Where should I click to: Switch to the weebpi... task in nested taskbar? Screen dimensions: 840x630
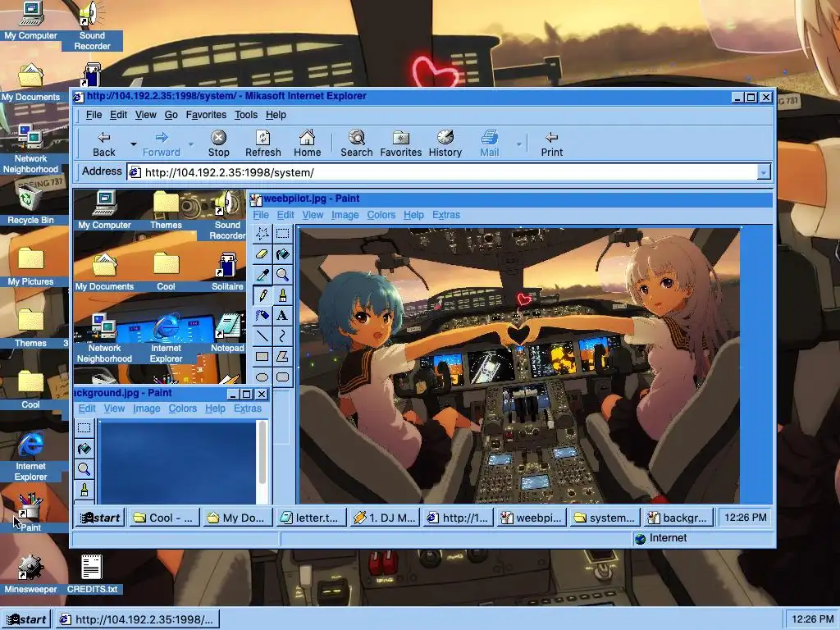[532, 518]
